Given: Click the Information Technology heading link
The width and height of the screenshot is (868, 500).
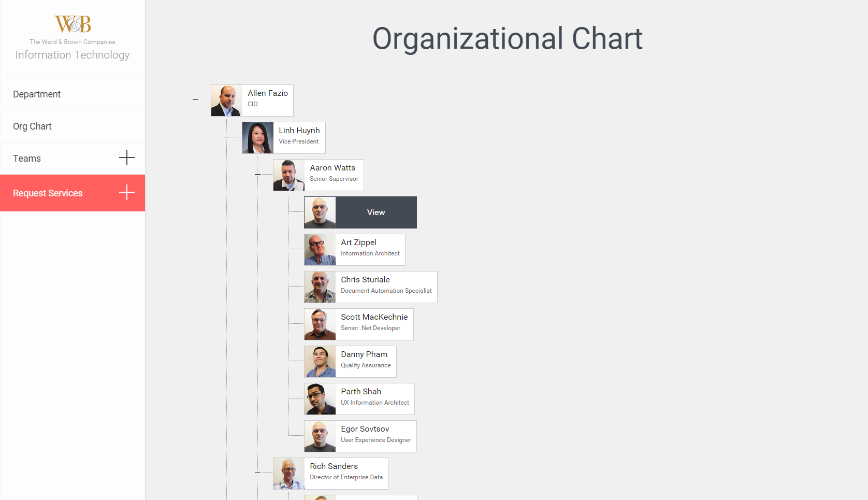Looking at the screenshot, I should [x=73, y=55].
